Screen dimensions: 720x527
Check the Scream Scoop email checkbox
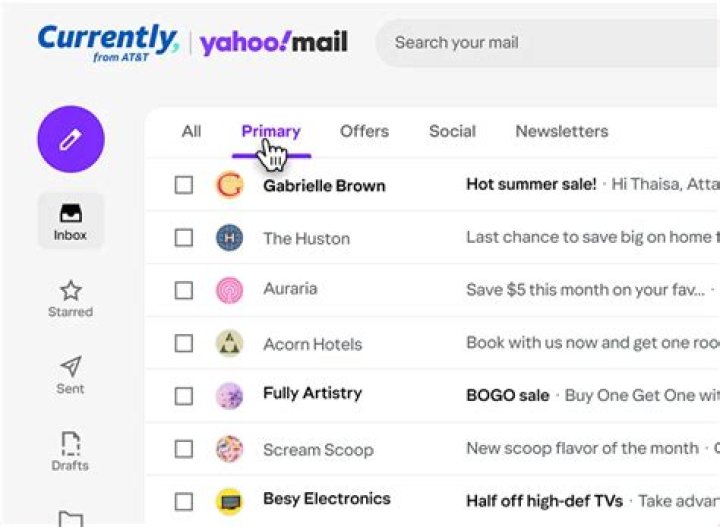coord(184,449)
